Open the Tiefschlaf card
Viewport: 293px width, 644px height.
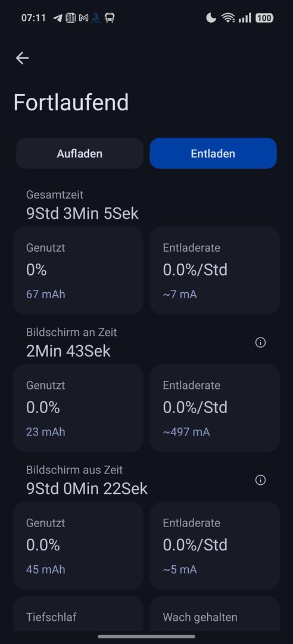coord(78,614)
